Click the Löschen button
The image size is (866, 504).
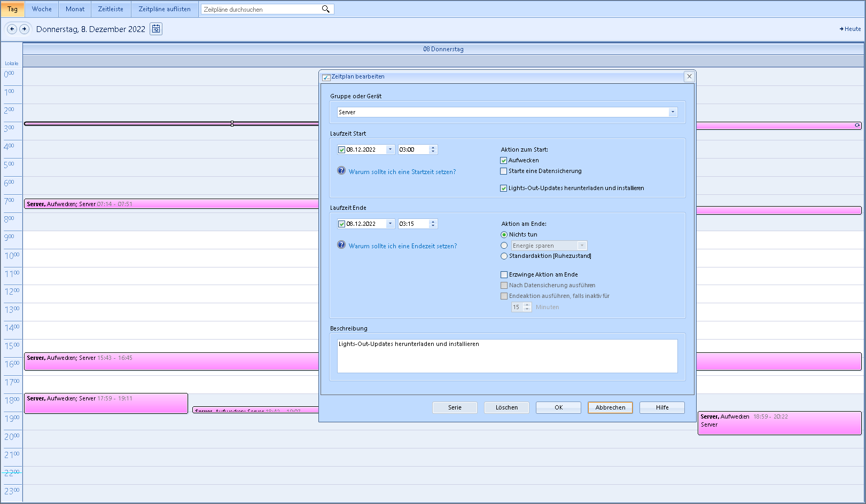(506, 407)
